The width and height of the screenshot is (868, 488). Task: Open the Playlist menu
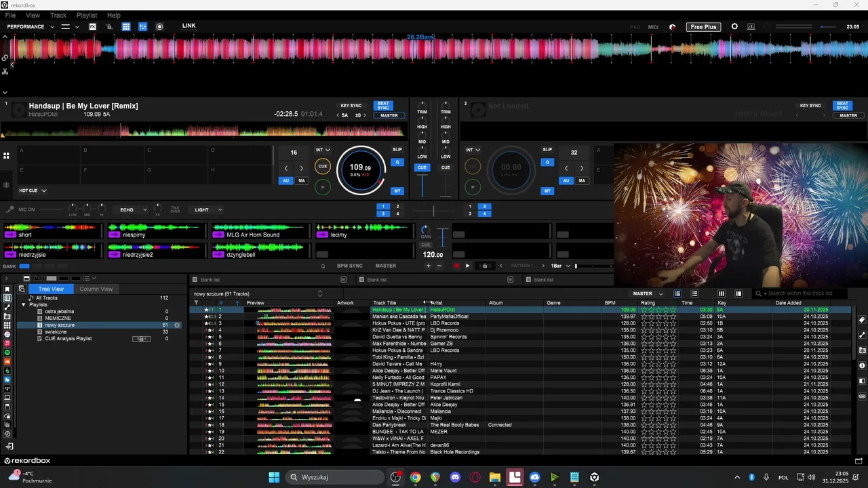(x=87, y=15)
